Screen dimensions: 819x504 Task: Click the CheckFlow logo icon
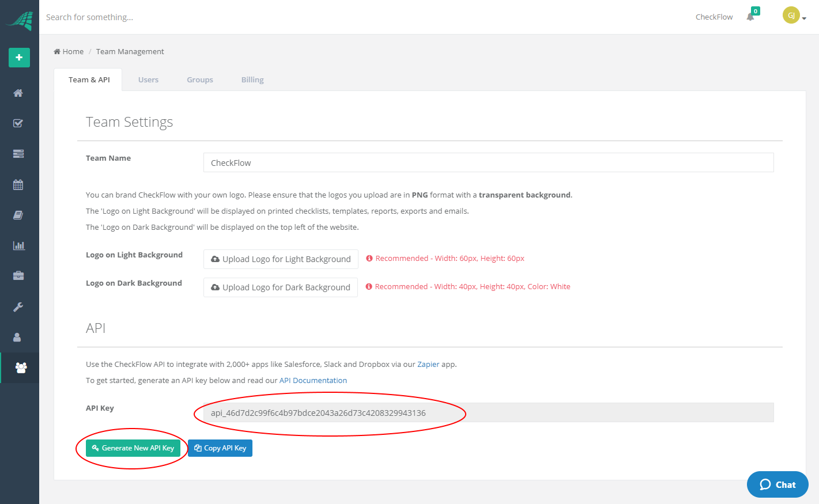(20, 20)
